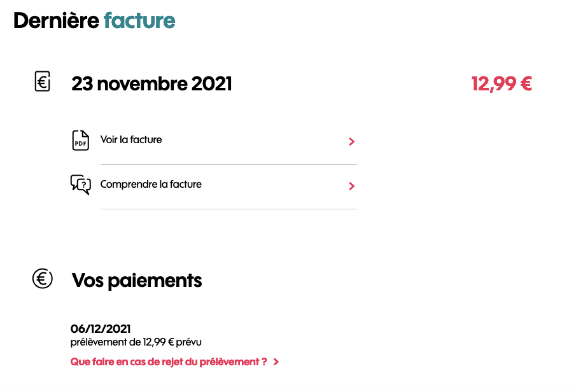Viewport: 576px width, 392px height.
Task: Click the circled euro icon next to Vos paiements
Action: (42, 278)
